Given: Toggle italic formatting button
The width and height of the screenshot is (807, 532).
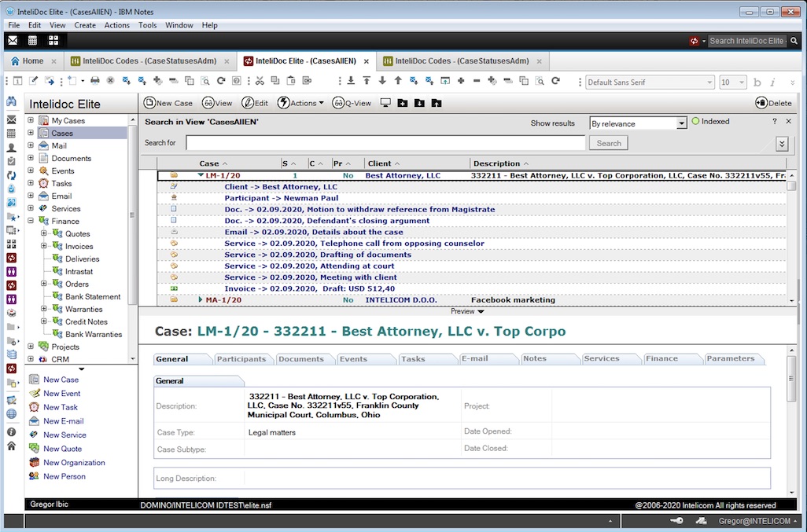Looking at the screenshot, I should (x=772, y=83).
